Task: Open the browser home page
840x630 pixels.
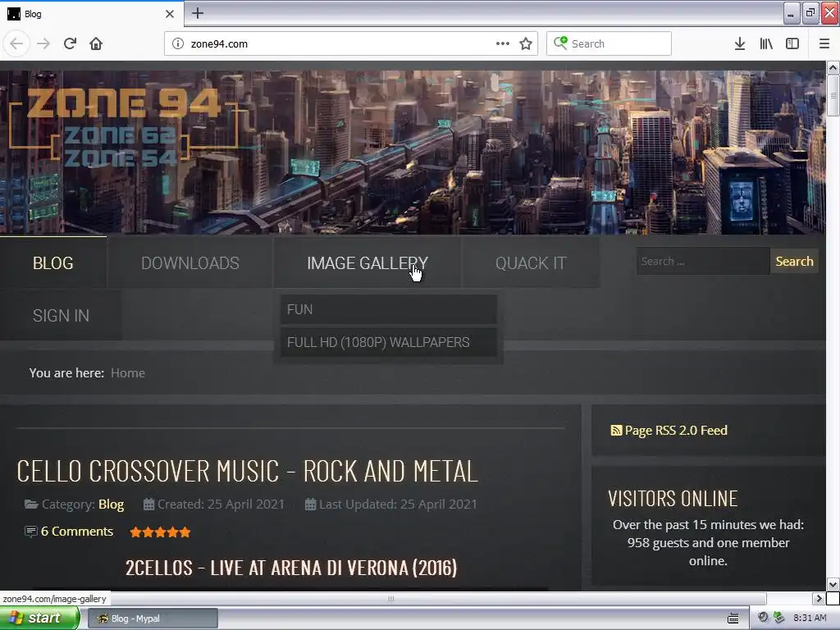Action: (x=96, y=43)
